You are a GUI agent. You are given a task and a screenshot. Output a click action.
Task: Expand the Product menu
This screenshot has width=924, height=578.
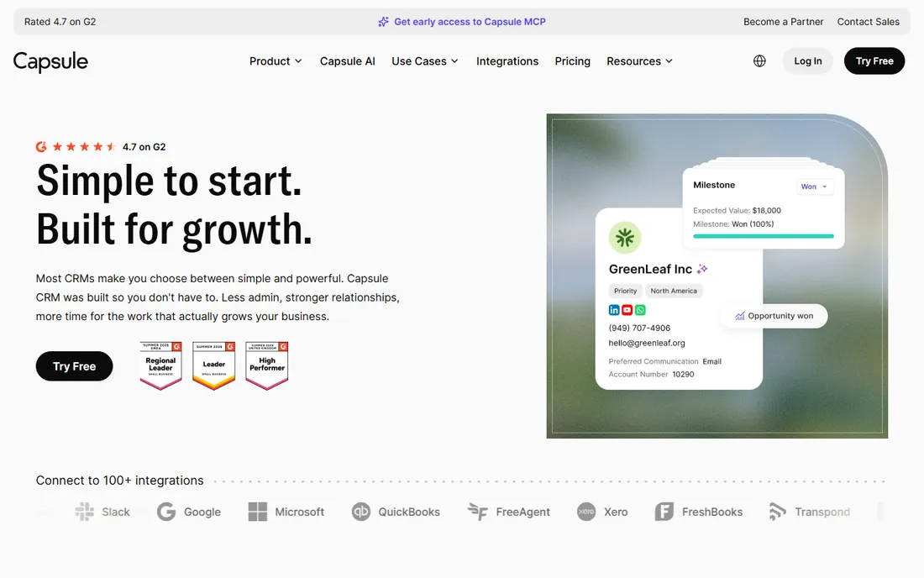tap(276, 61)
